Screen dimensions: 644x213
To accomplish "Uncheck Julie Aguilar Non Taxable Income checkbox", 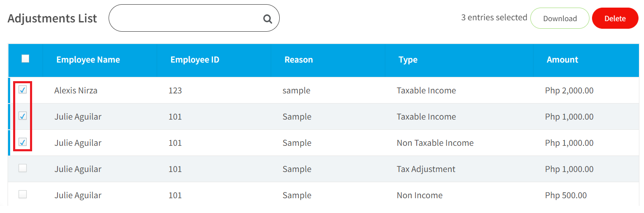I will 23,142.
